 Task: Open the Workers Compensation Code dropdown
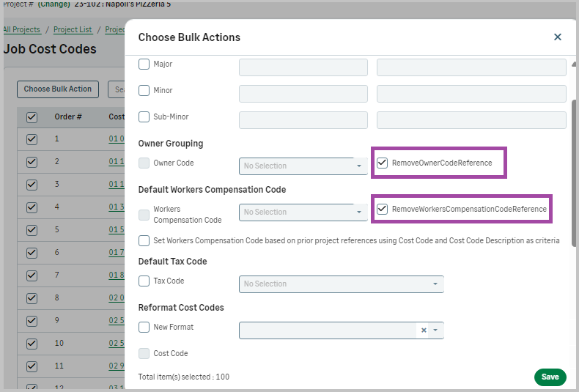point(303,212)
